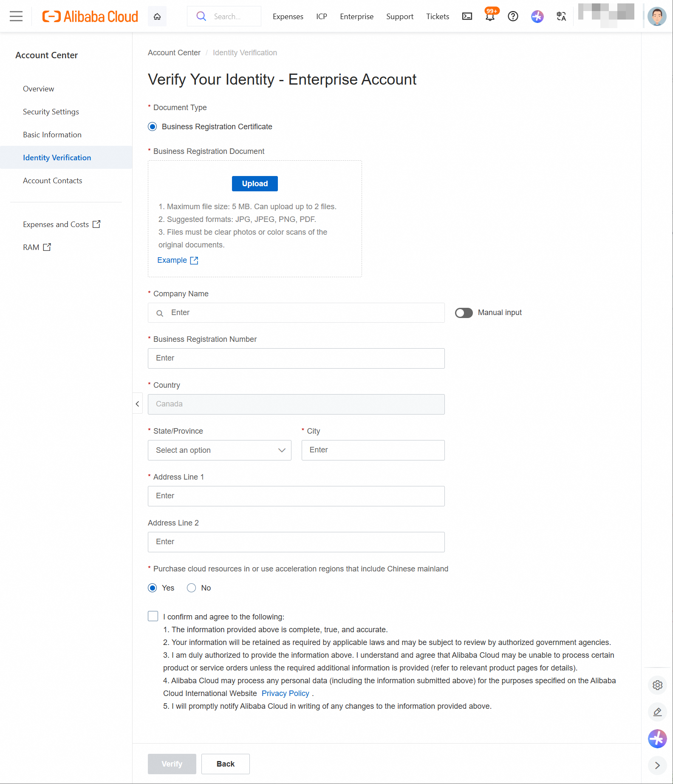673x784 pixels.
Task: Open floating AI assistant button
Action: click(x=657, y=739)
